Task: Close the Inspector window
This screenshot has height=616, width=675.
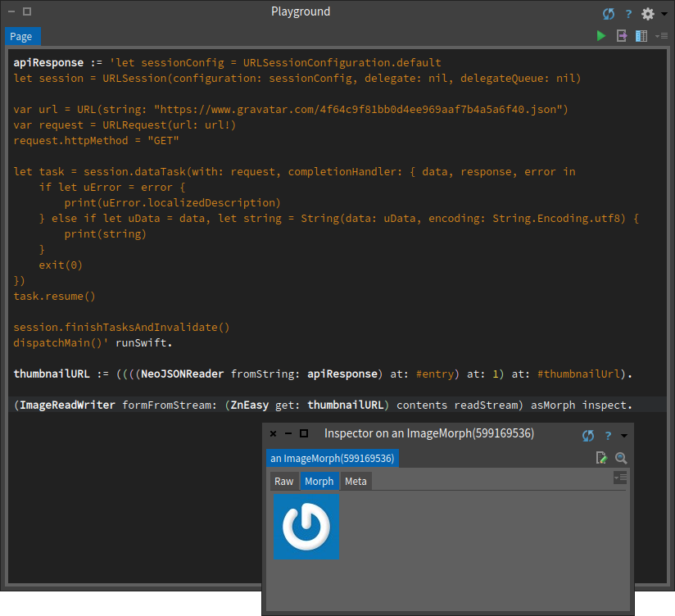Action: coord(273,433)
